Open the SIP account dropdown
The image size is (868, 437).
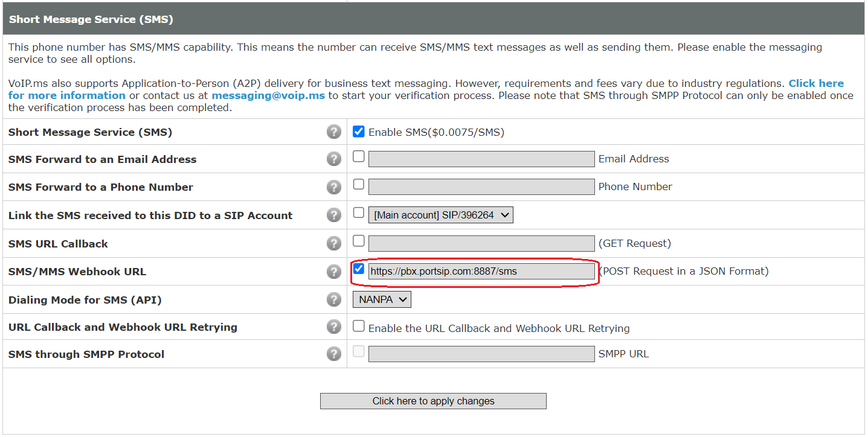[x=441, y=215]
